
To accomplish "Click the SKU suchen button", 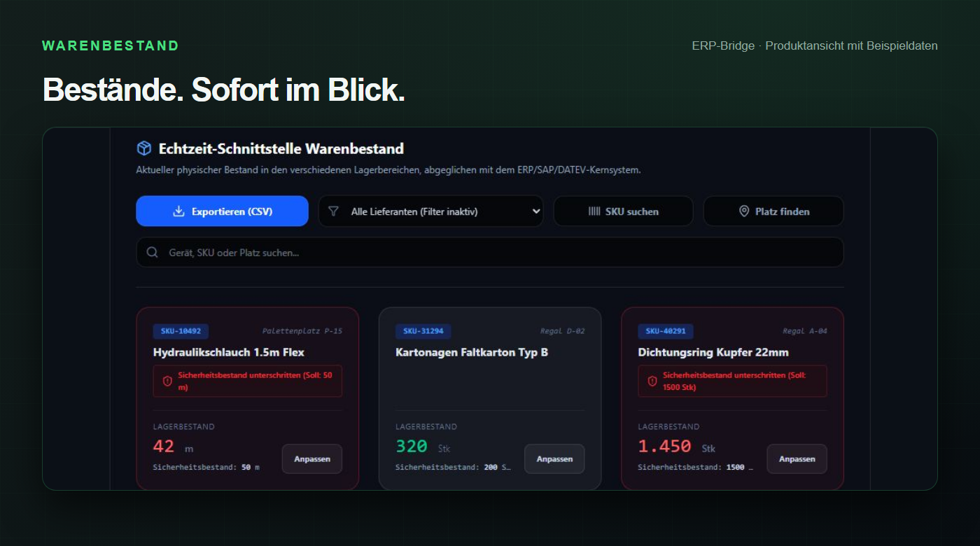I will point(624,211).
